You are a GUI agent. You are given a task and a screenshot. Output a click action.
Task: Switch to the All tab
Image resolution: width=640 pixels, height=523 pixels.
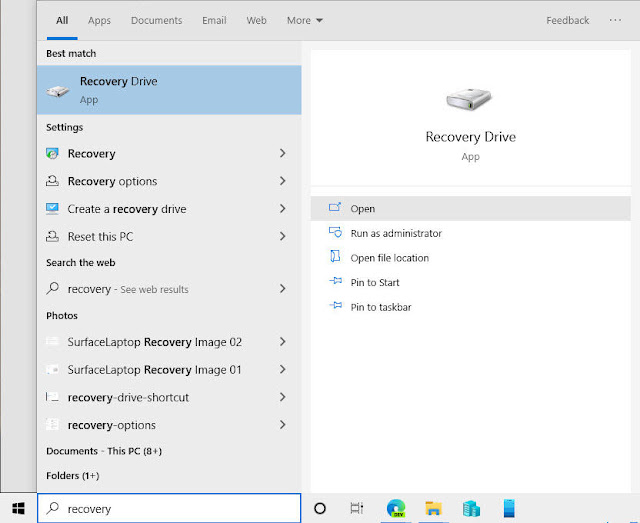[x=62, y=20]
